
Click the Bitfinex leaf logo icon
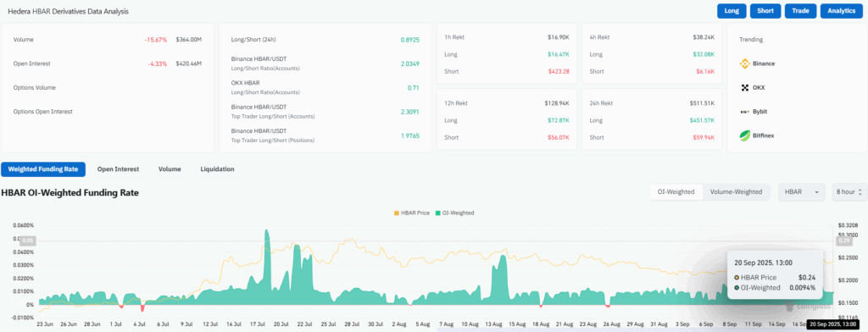click(x=744, y=136)
